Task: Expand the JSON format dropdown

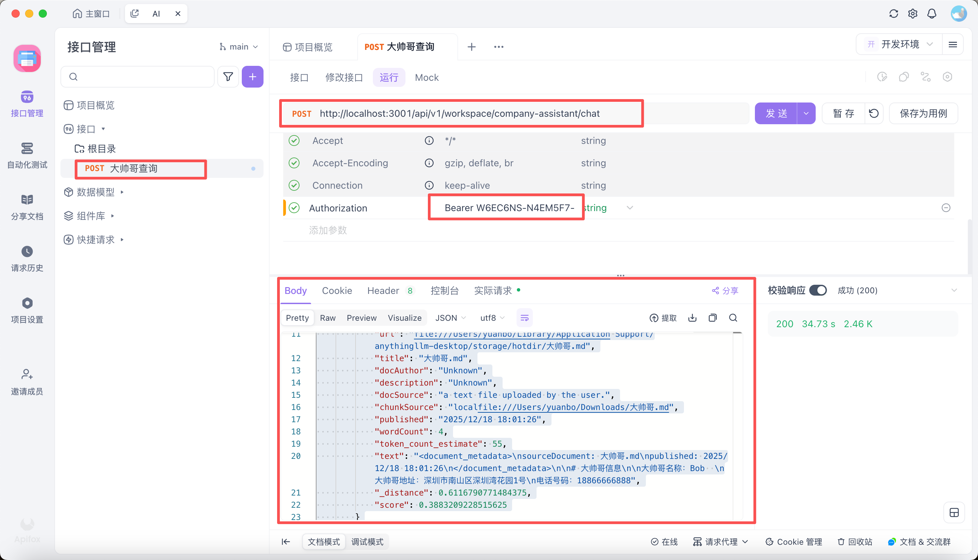Action: 450,318
